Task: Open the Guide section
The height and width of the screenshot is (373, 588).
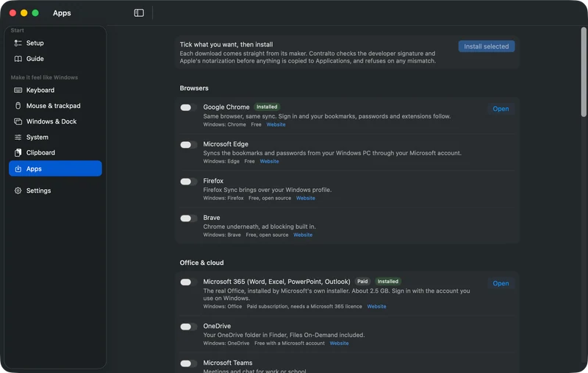Action: (55, 59)
